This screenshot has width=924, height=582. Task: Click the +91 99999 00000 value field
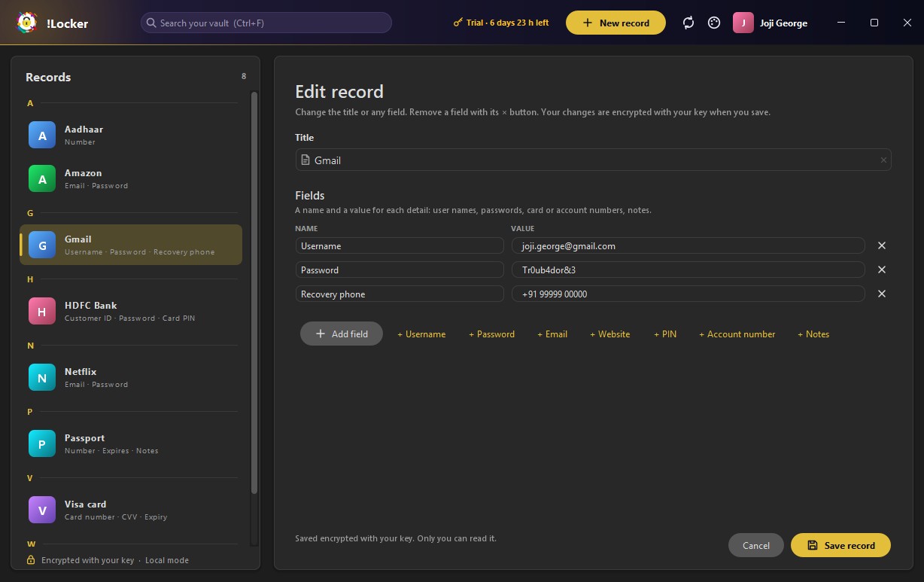pos(688,294)
